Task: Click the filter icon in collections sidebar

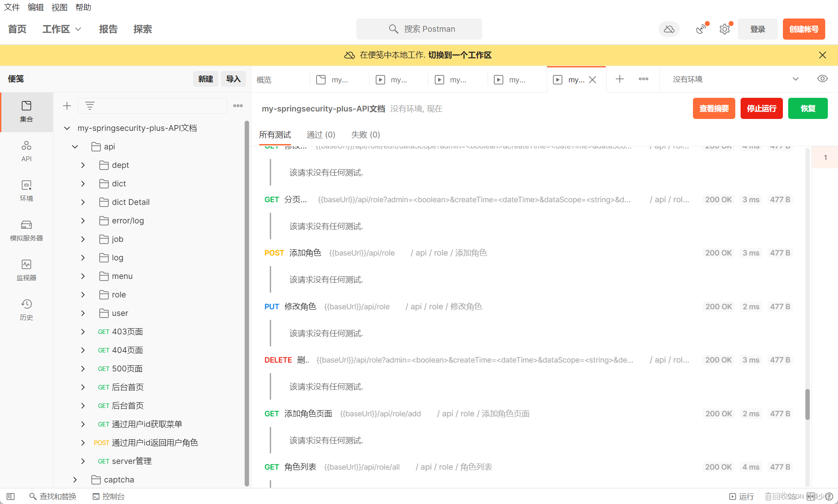Action: point(90,106)
